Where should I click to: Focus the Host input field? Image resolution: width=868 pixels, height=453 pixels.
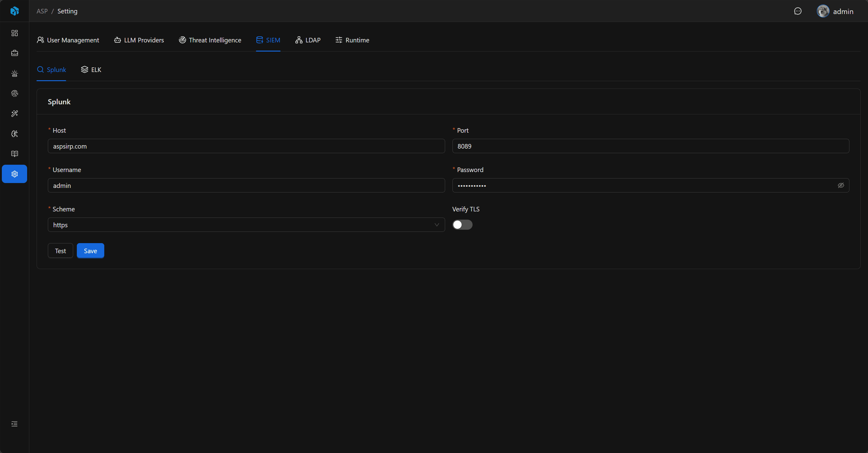tap(246, 146)
